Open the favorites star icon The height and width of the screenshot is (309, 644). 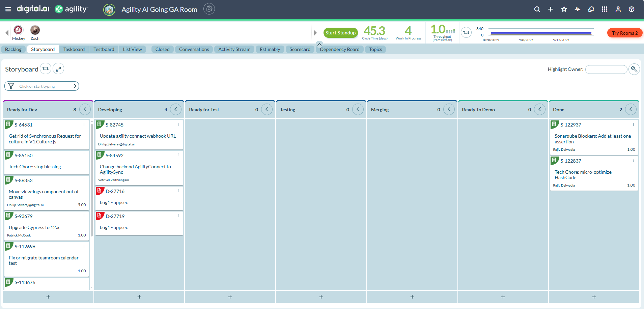coord(564,9)
